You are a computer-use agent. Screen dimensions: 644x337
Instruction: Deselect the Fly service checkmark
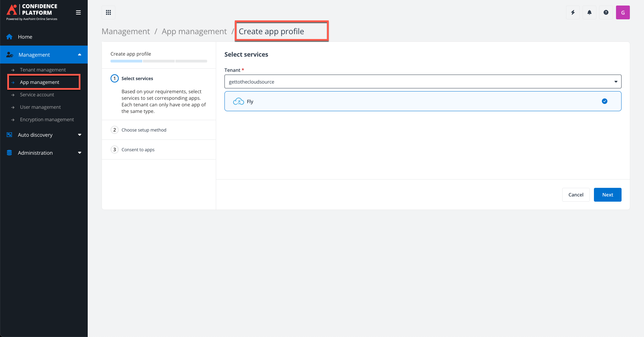(604, 101)
